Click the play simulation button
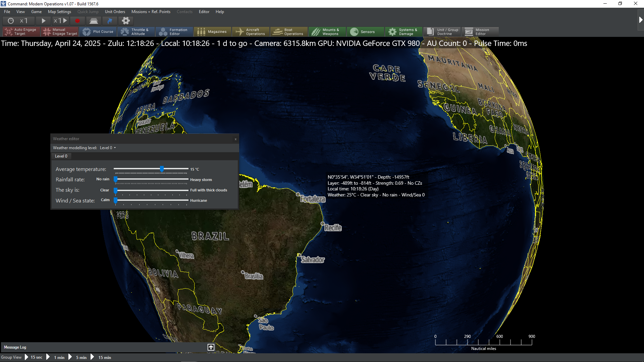This screenshot has width=644, height=362. (43, 21)
